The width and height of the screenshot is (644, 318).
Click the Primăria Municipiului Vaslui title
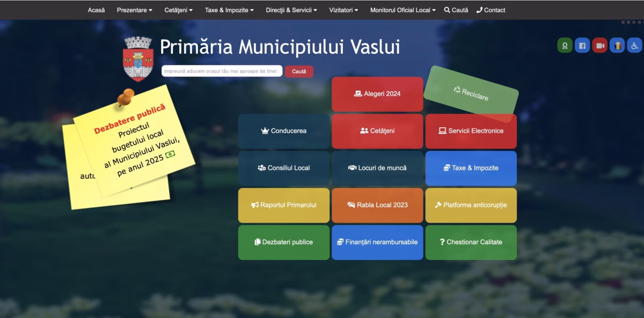click(x=280, y=47)
